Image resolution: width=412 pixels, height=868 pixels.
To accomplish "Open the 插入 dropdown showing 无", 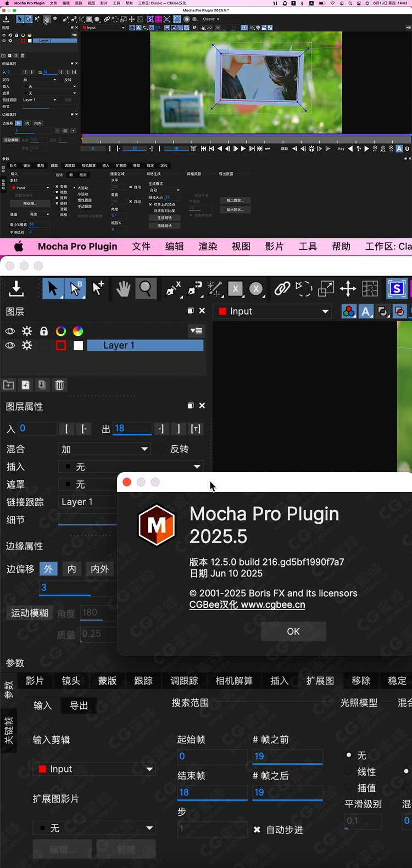I will coord(131,467).
